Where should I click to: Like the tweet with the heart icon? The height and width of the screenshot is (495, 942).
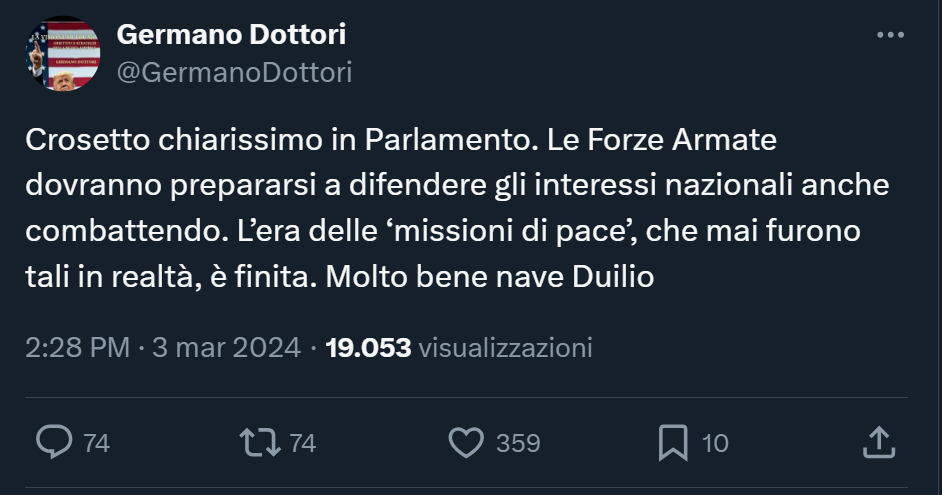pyautogui.click(x=466, y=441)
